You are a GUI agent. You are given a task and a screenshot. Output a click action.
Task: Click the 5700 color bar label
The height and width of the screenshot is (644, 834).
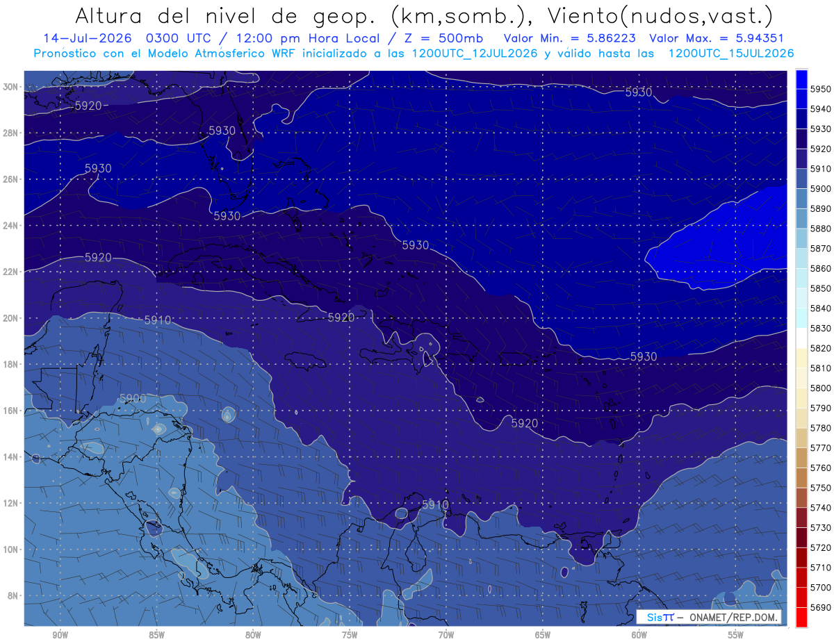click(x=821, y=587)
